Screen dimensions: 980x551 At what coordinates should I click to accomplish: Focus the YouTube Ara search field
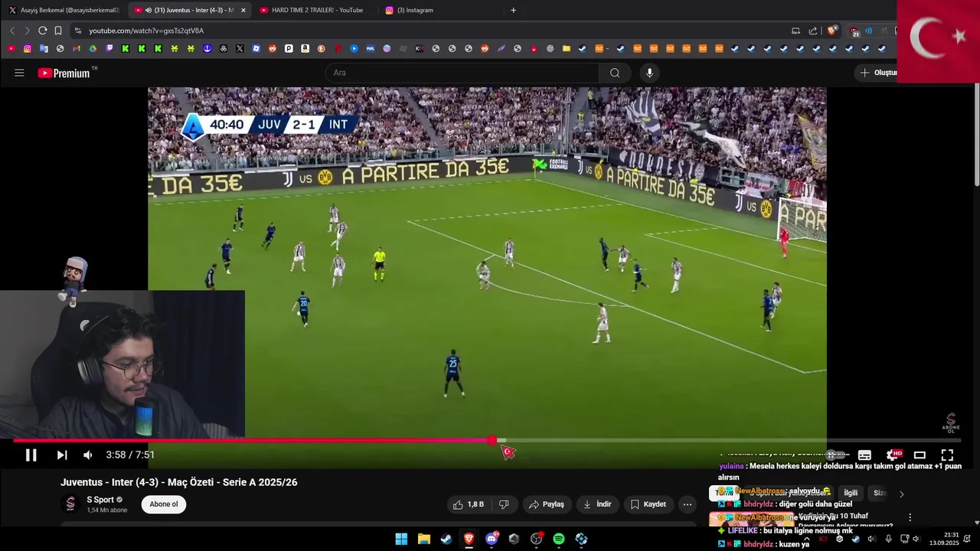[462, 73]
